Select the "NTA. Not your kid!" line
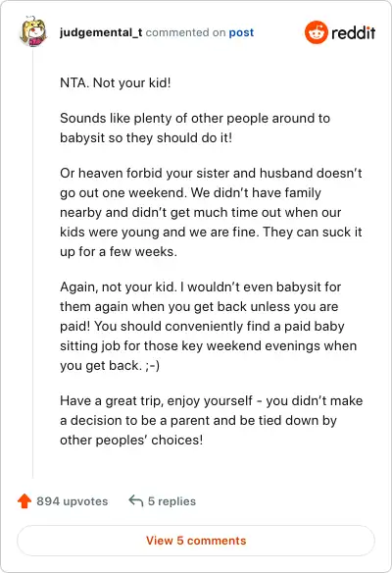The width and height of the screenshot is (392, 573). click(116, 83)
